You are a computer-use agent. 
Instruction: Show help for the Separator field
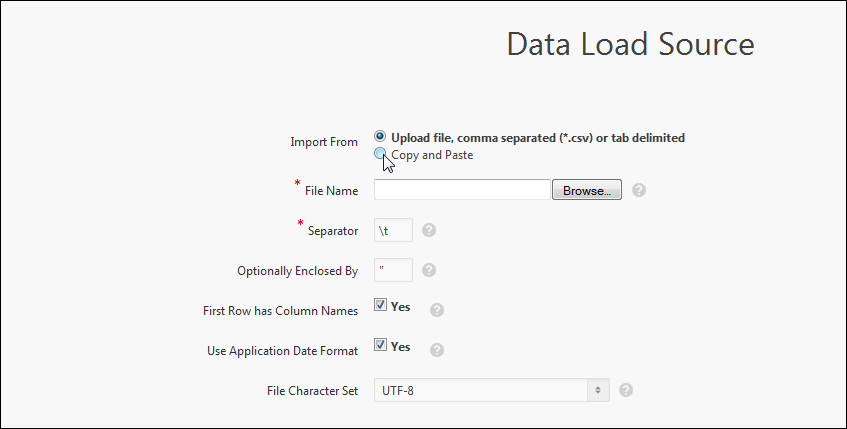429,230
